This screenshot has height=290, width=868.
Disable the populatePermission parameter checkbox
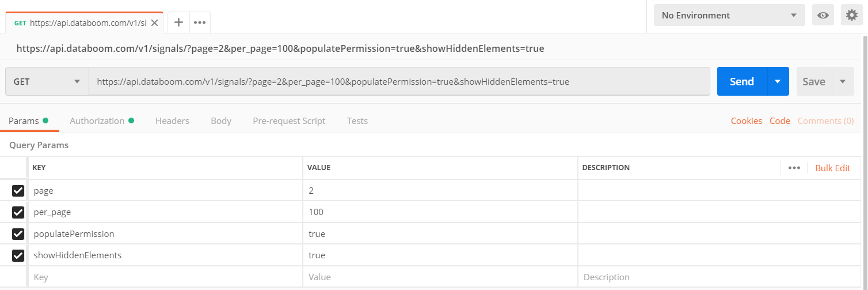point(18,233)
